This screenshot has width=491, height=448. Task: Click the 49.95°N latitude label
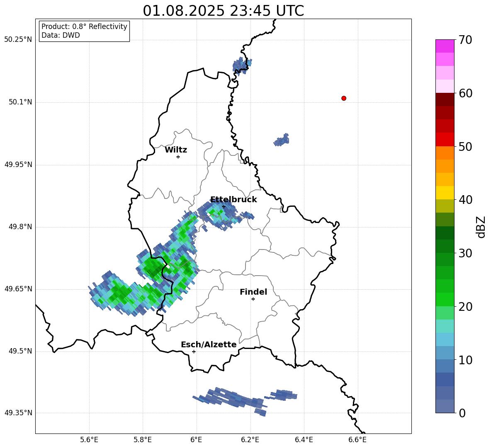pos(18,165)
